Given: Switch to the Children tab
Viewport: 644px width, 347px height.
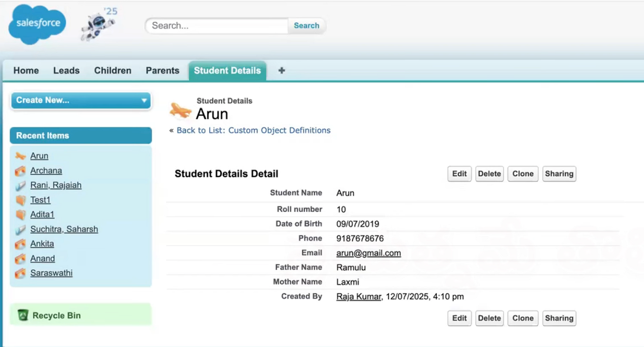Looking at the screenshot, I should tap(113, 70).
